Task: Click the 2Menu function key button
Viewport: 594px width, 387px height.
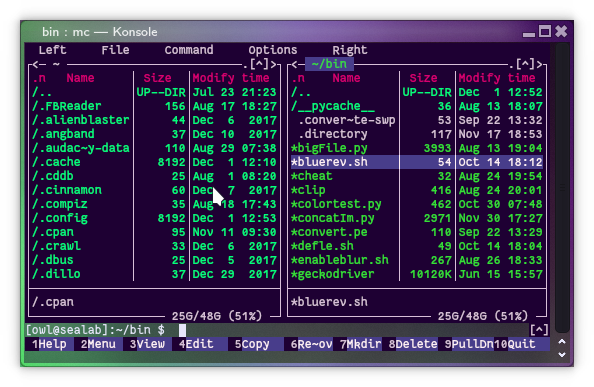Action: (x=98, y=344)
